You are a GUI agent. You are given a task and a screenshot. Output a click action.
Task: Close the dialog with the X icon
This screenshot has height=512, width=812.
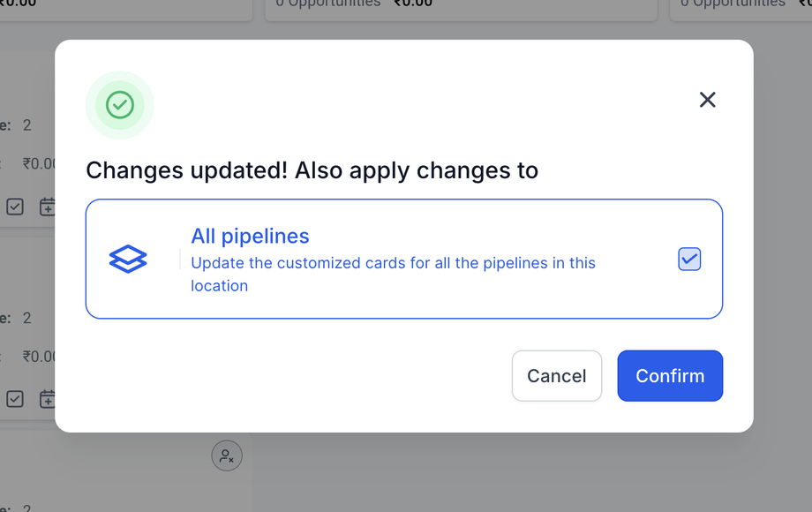click(707, 100)
